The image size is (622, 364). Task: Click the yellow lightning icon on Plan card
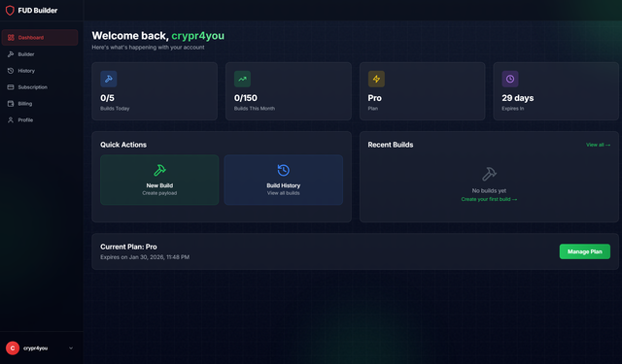376,79
